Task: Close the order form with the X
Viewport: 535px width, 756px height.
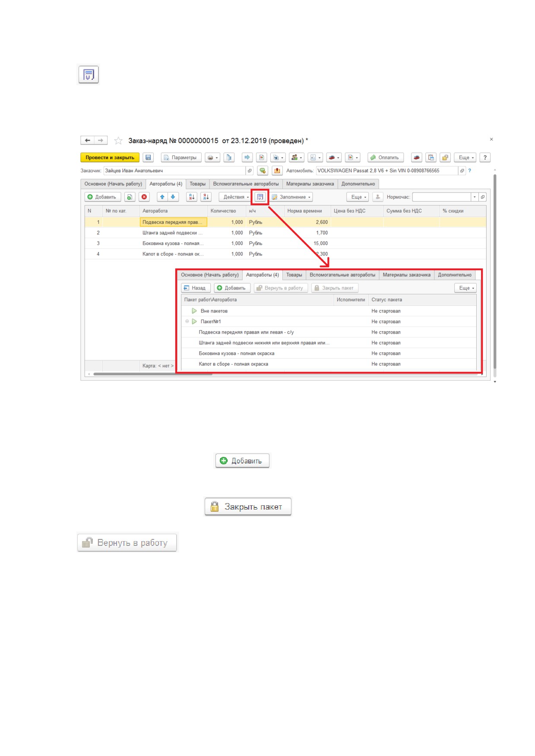Action: click(491, 139)
